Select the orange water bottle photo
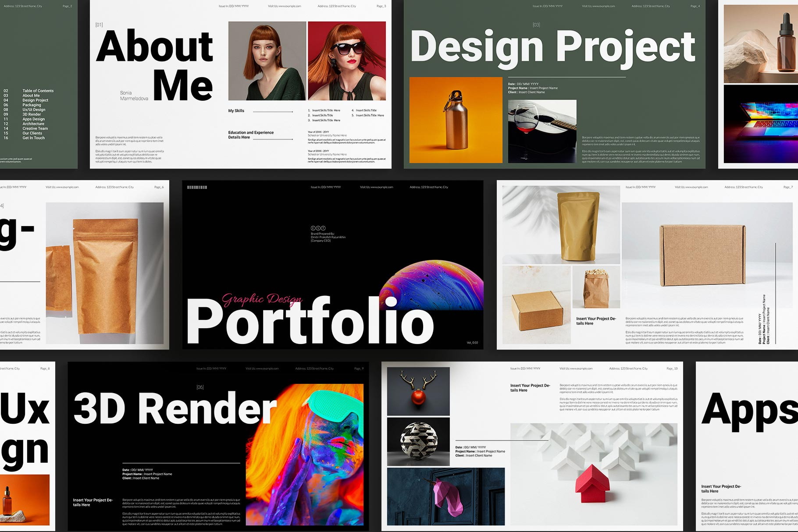This screenshot has width=798, height=532. [456, 120]
